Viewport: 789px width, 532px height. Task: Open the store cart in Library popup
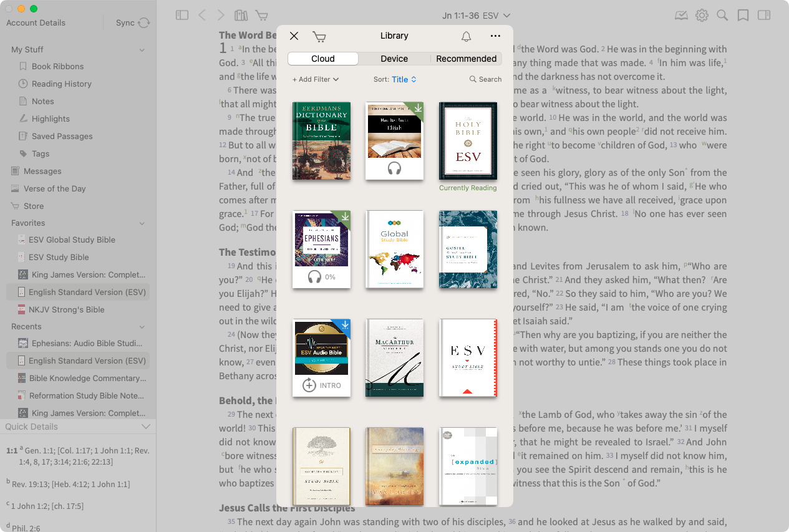coord(319,37)
